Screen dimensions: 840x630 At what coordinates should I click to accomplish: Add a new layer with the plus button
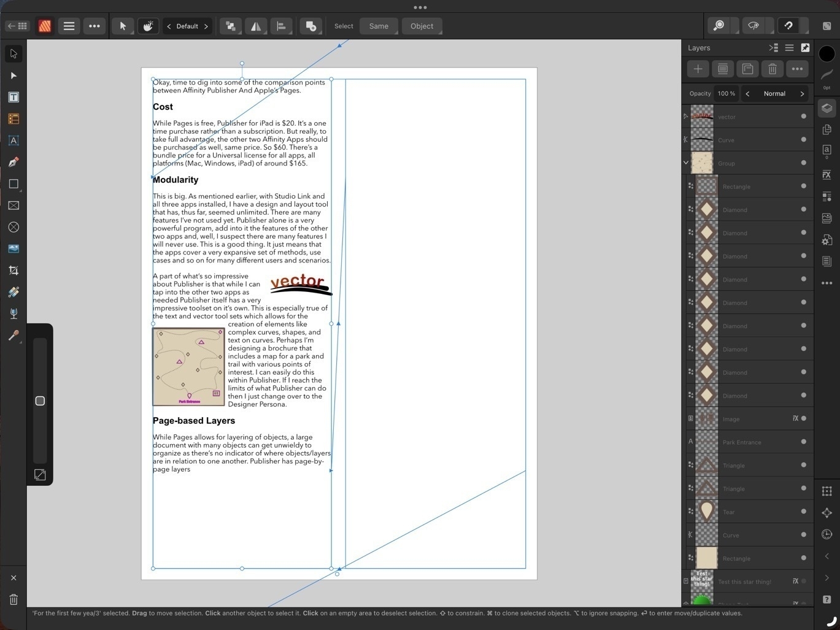(x=698, y=69)
